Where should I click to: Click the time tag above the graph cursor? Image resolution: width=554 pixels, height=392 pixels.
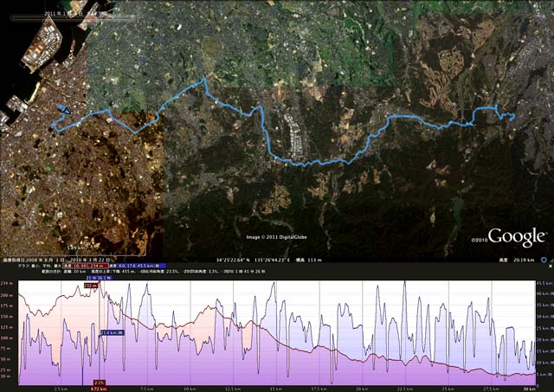point(100,278)
